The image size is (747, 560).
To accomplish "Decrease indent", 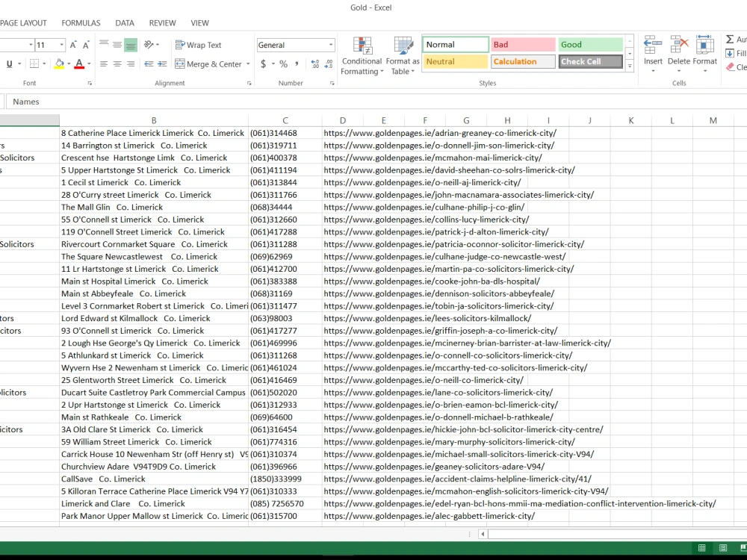I will [149, 63].
